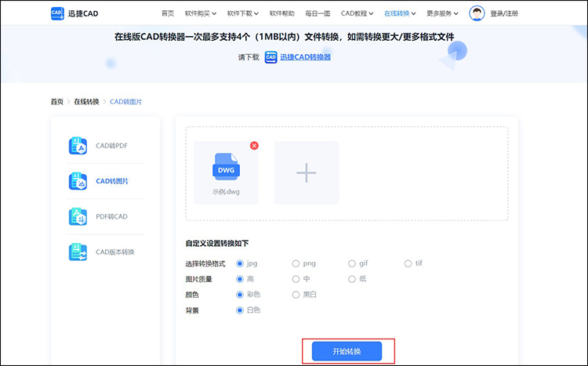Select 中 image quality option
This screenshot has height=366, width=588.
(296, 279)
